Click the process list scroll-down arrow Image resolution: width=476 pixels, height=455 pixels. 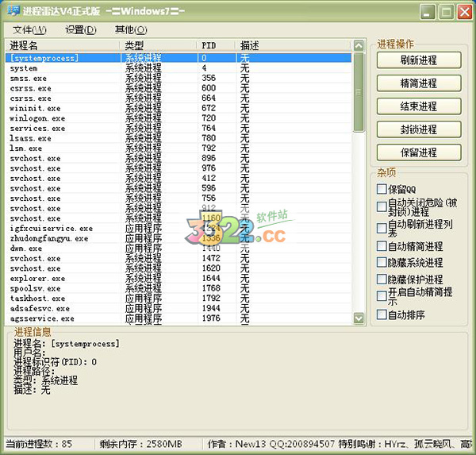359,318
